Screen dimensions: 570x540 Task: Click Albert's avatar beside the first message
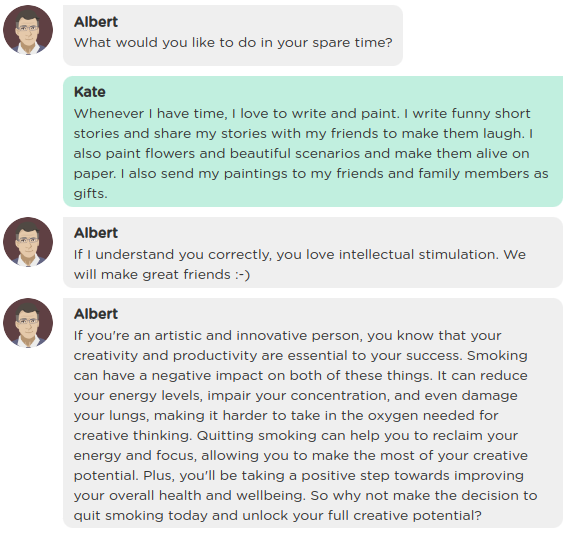click(28, 30)
